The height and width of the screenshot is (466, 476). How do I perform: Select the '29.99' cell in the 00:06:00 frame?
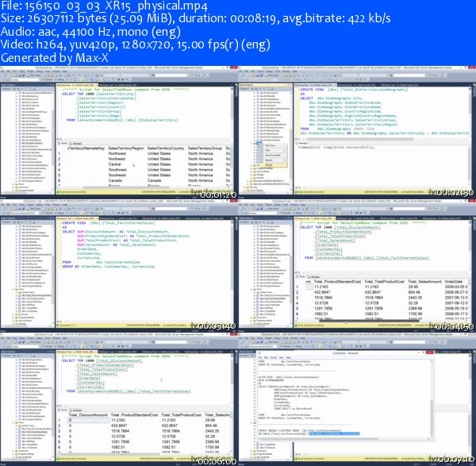(209, 421)
